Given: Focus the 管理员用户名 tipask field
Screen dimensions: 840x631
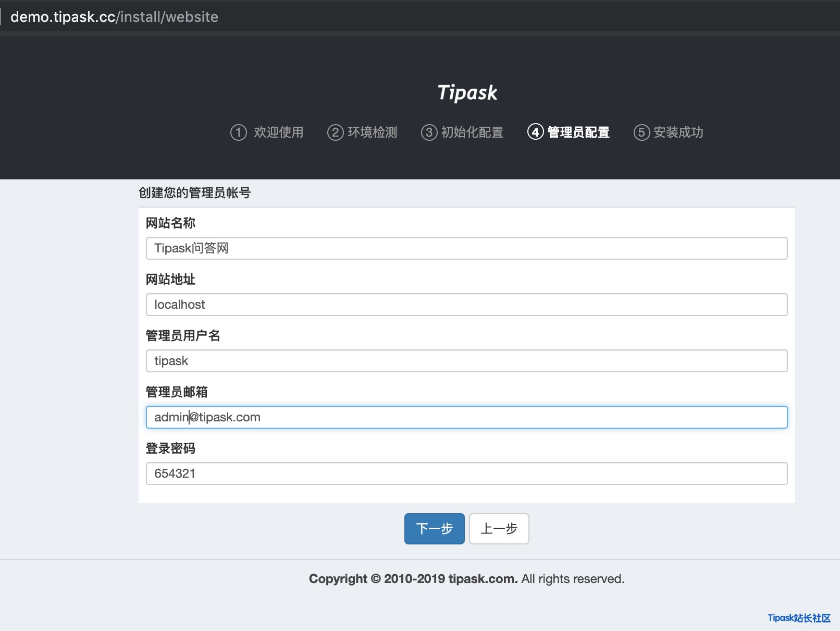Looking at the screenshot, I should 466,361.
